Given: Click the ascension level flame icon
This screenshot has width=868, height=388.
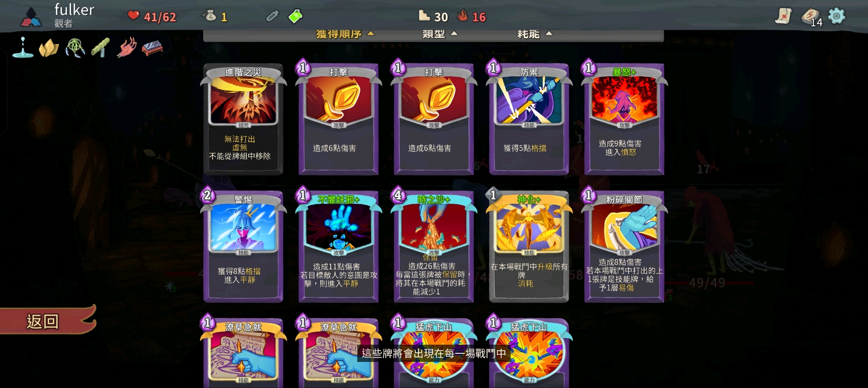Looking at the screenshot, I should pos(463,16).
